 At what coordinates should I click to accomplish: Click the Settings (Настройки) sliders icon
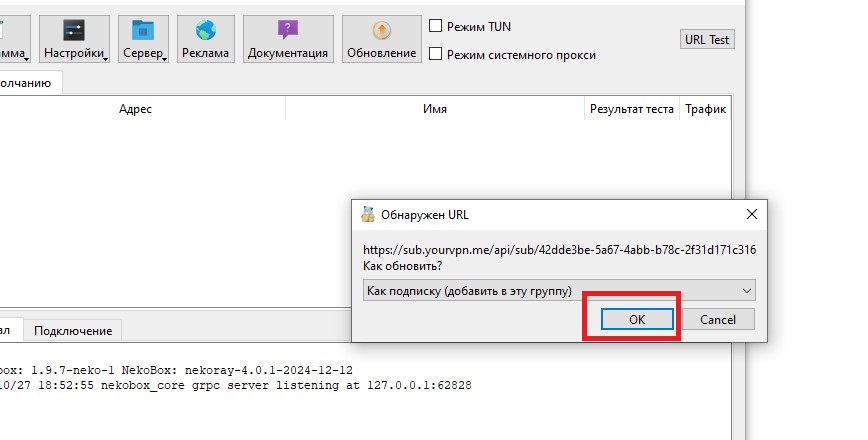pyautogui.click(x=74, y=30)
